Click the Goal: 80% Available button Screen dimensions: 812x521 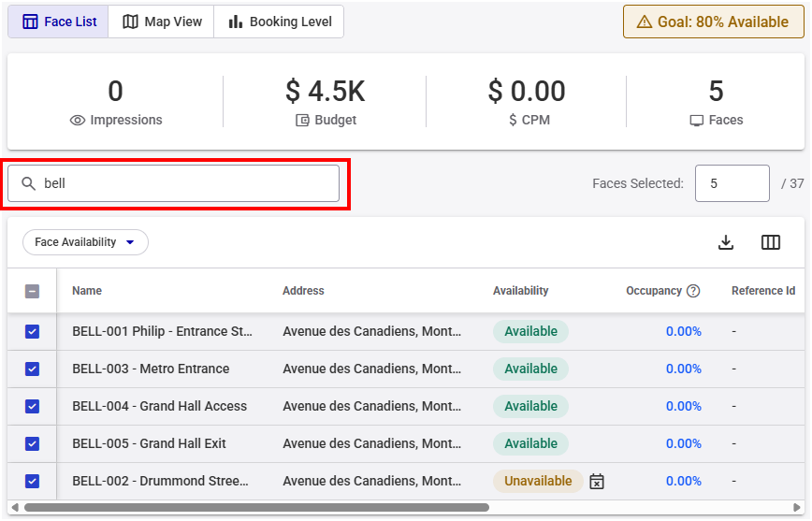point(714,22)
